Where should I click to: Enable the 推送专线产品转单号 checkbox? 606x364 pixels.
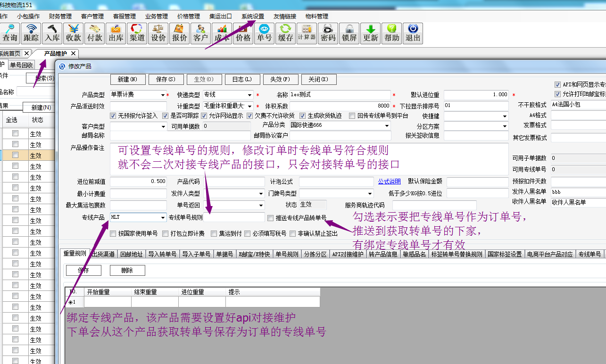click(x=271, y=218)
